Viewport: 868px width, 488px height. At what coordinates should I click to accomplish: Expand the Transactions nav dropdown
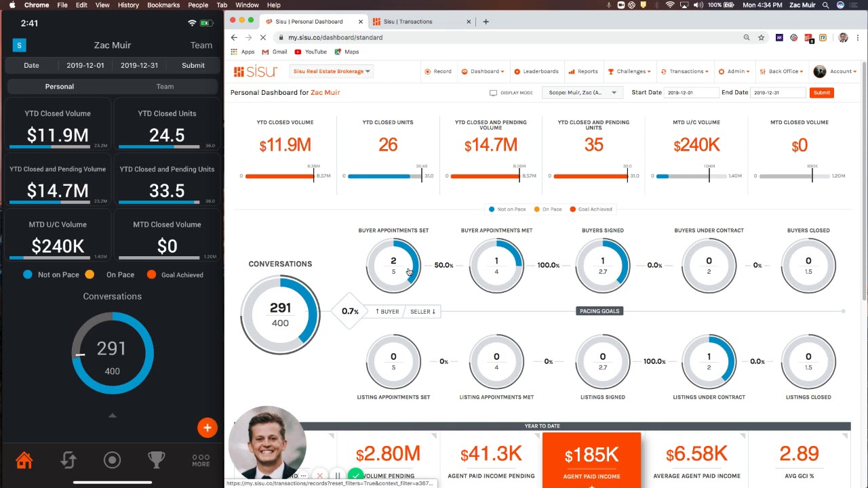point(685,71)
